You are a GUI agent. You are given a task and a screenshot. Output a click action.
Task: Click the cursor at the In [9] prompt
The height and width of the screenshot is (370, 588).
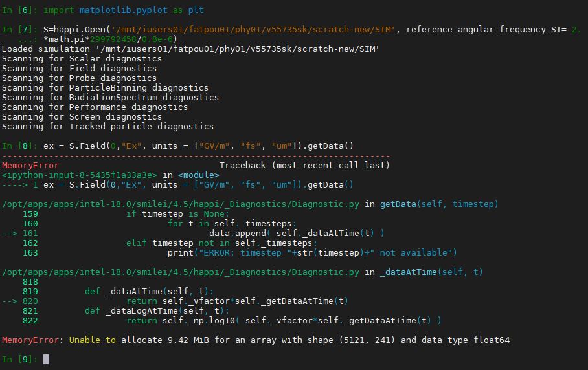tap(46, 359)
